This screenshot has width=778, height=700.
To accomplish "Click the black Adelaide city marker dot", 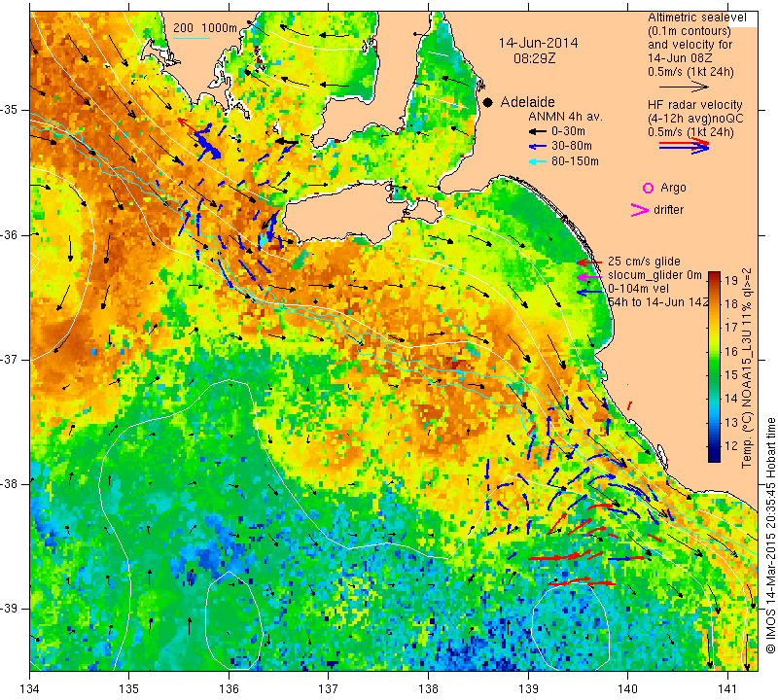I will click(x=488, y=102).
